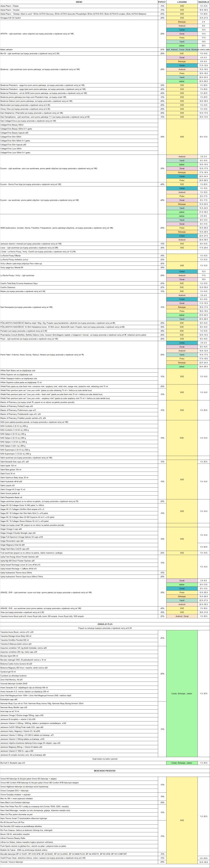
Task: Select the Pierre Fabre brands row text
Action: (x=42, y=355)
